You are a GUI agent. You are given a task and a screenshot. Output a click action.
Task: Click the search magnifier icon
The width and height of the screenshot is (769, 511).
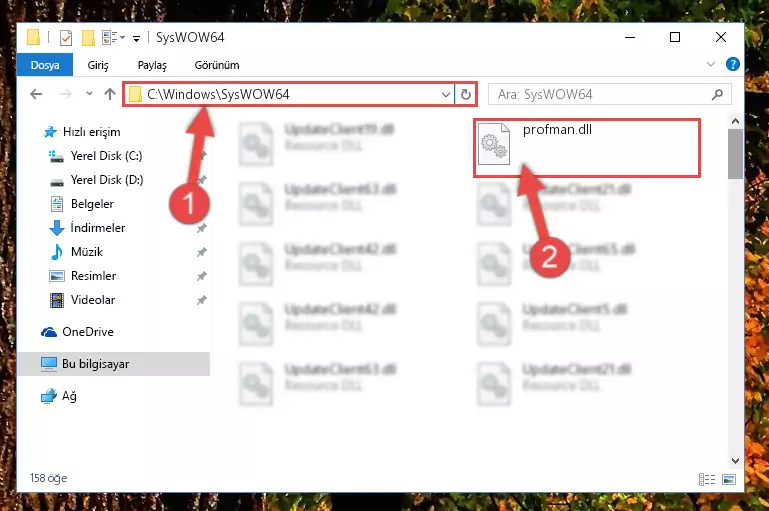tap(718, 94)
